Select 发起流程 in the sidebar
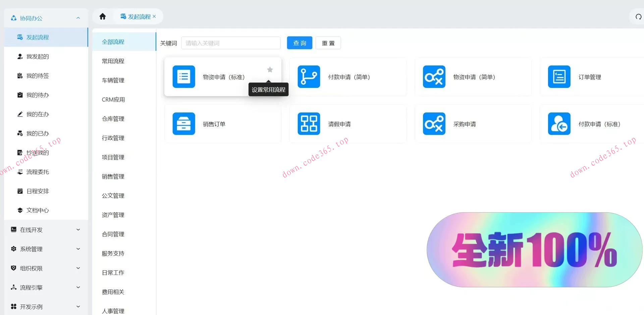The height and width of the screenshot is (315, 644). tap(38, 37)
